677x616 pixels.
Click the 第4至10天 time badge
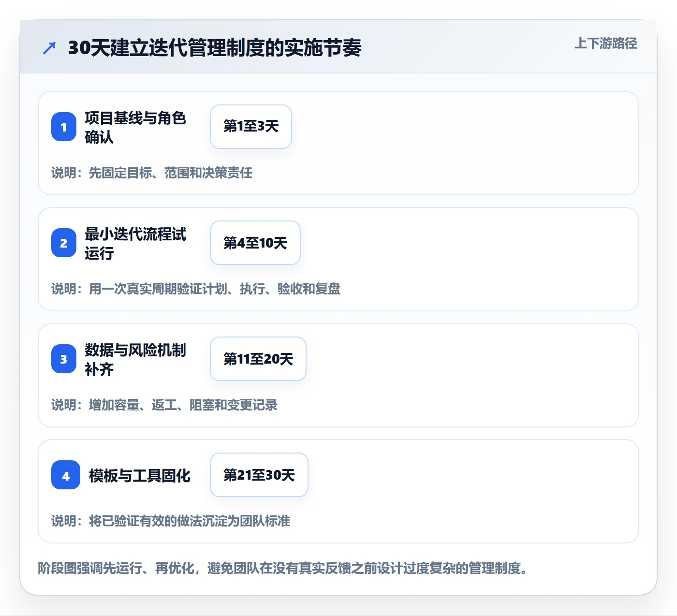(x=255, y=243)
